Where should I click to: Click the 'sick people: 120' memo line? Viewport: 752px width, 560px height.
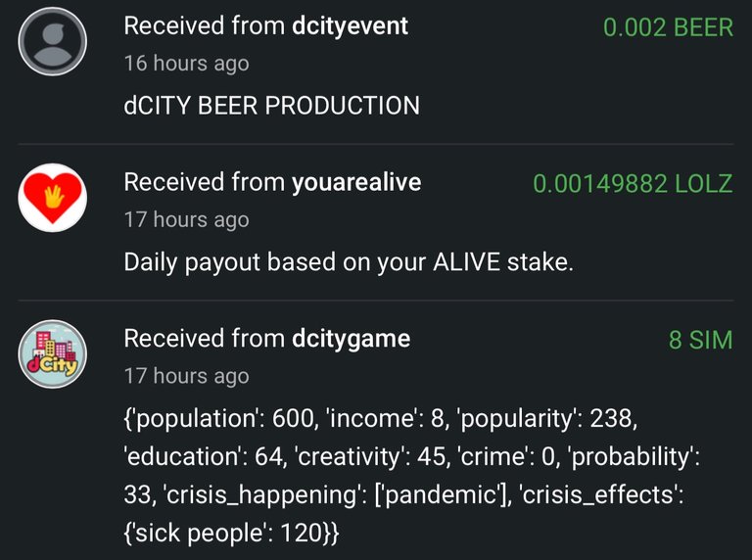232,533
